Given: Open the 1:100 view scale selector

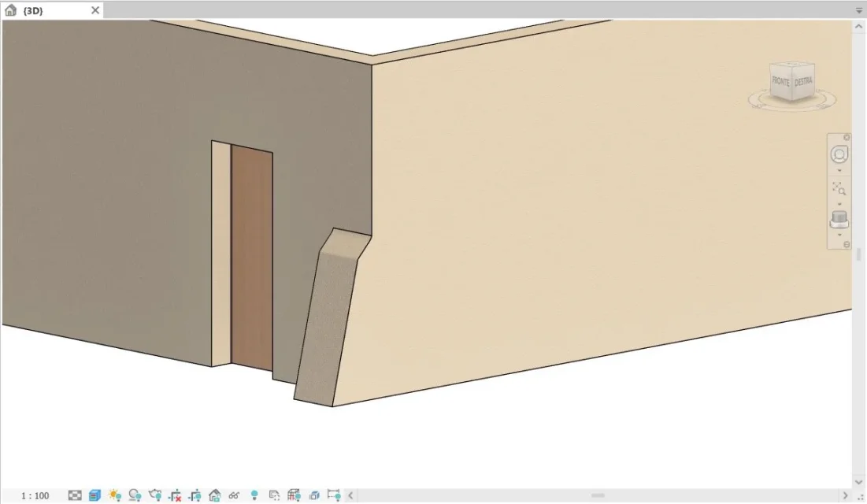Looking at the screenshot, I should coord(35,495).
